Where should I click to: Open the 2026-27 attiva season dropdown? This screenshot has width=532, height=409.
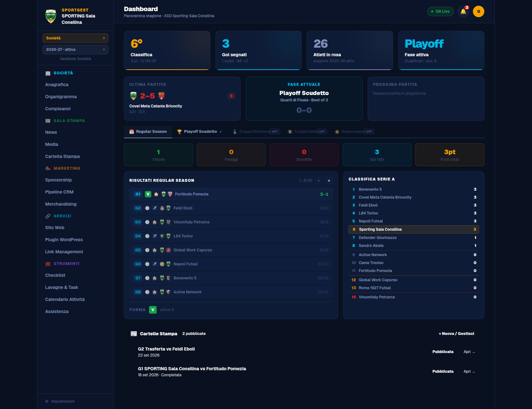75,50
